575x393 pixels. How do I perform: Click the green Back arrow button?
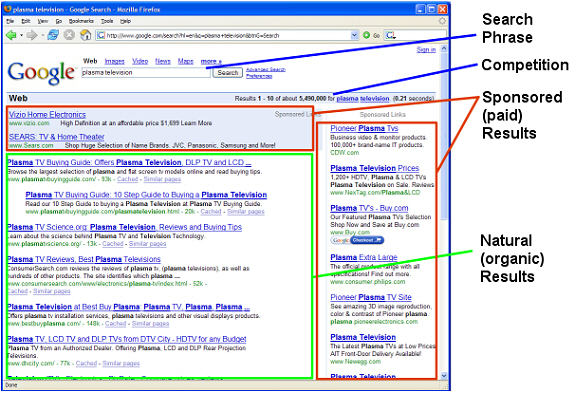pyautogui.click(x=11, y=35)
